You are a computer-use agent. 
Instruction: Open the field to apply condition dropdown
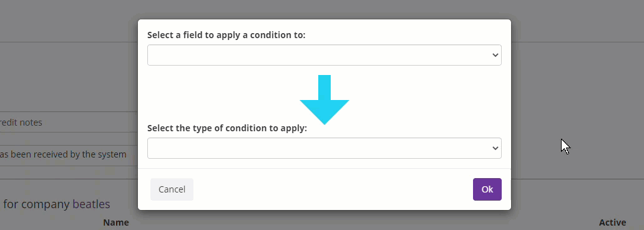(324, 55)
